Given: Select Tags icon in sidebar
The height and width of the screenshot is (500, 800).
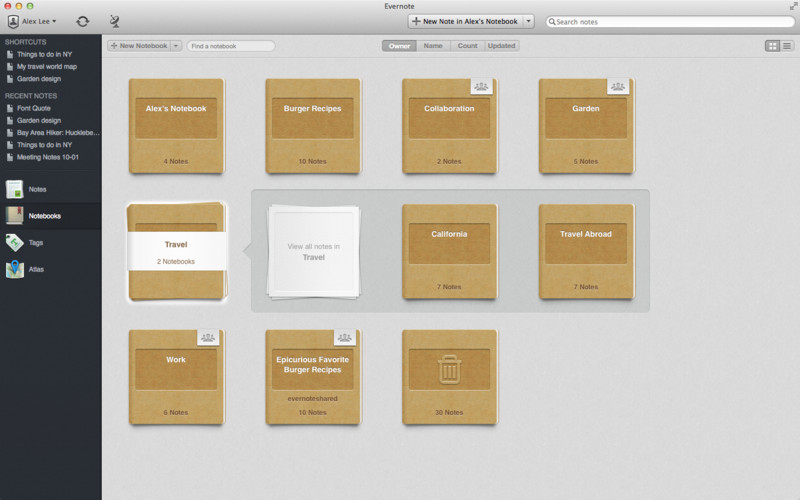Looking at the screenshot, I should [14, 243].
